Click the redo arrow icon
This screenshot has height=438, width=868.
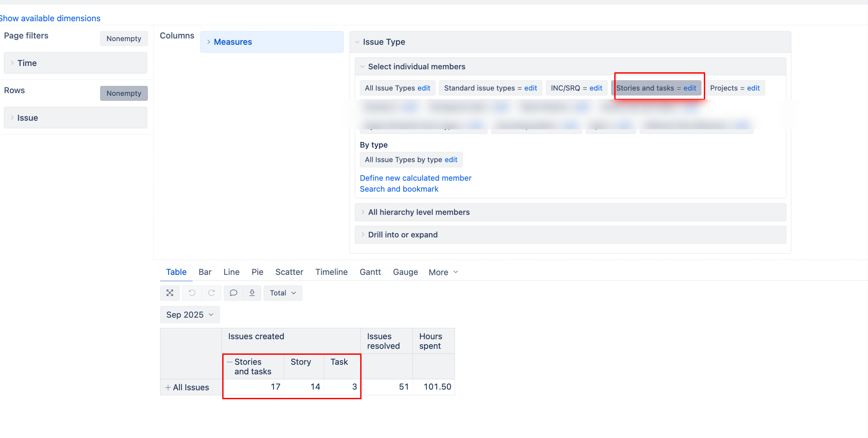pyautogui.click(x=211, y=293)
